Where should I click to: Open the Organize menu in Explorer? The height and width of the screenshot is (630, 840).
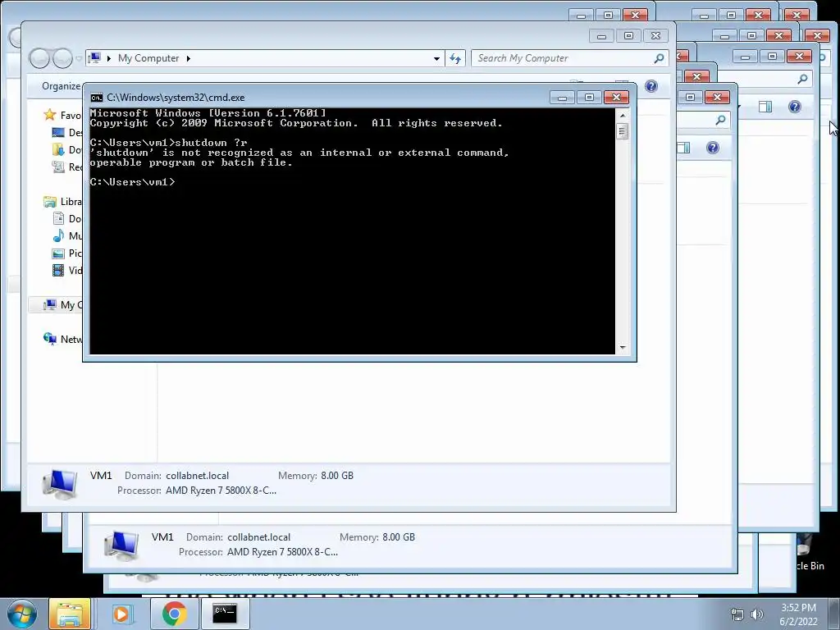tap(61, 85)
